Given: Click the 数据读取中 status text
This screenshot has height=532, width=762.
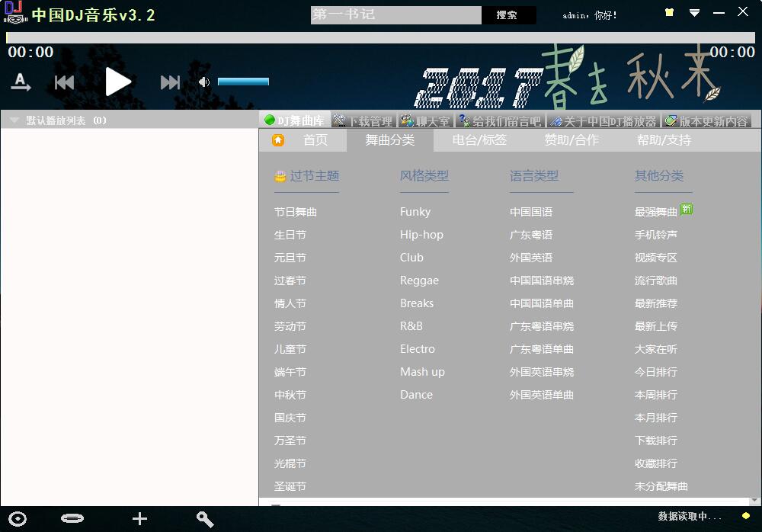Looking at the screenshot, I should point(689,516).
